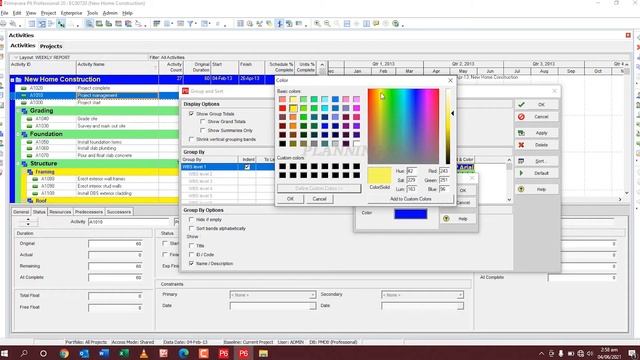The image size is (640, 360).
Task: Open the Enterprise menu
Action: point(71,13)
